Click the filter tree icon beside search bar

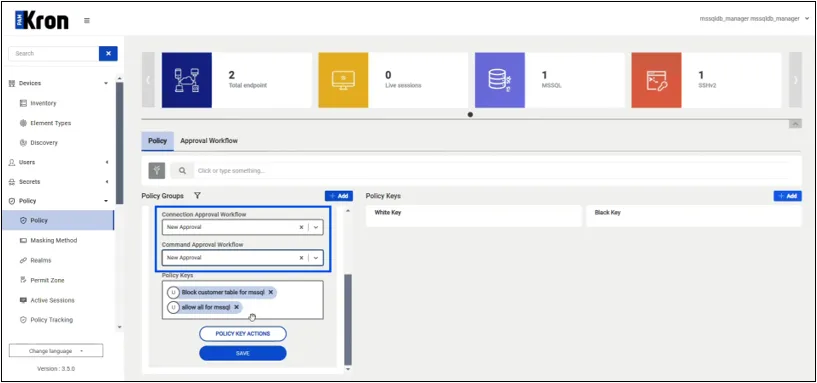pyautogui.click(x=156, y=170)
